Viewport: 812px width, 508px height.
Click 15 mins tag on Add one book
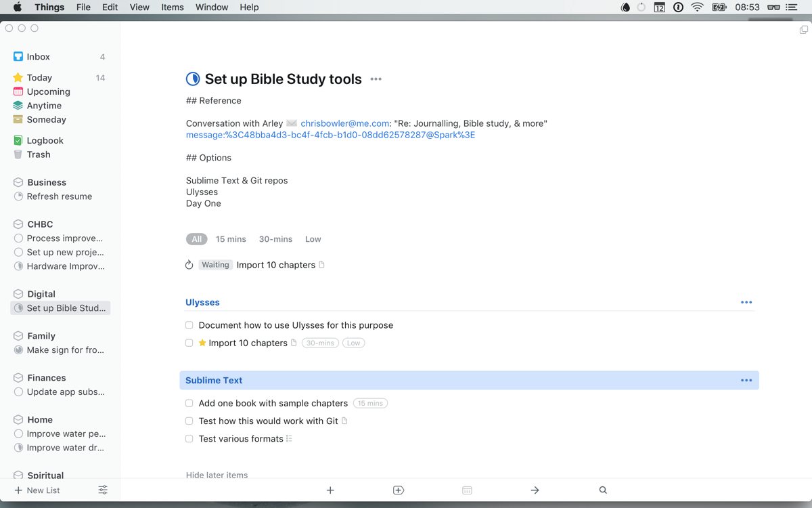[370, 403]
